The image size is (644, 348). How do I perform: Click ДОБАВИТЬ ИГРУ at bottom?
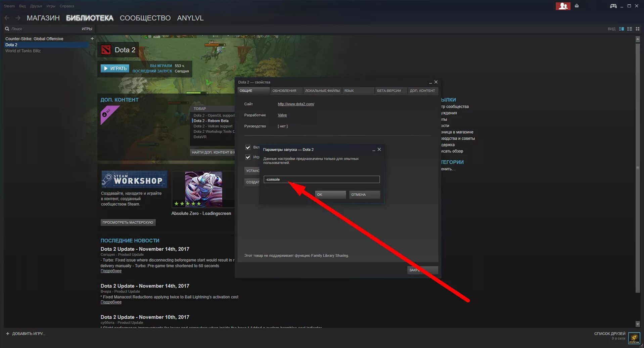(x=29, y=334)
